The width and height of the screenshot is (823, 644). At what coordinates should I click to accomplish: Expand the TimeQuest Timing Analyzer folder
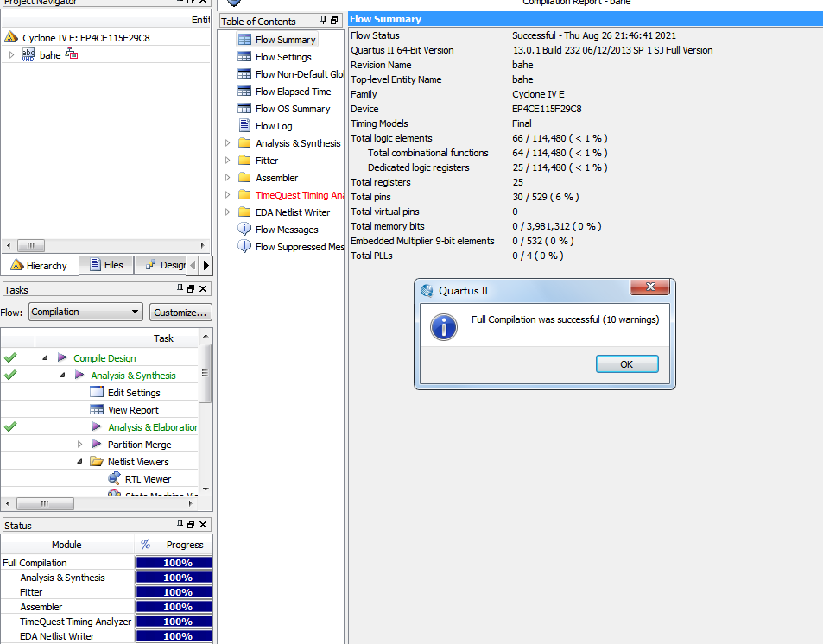[x=227, y=195]
